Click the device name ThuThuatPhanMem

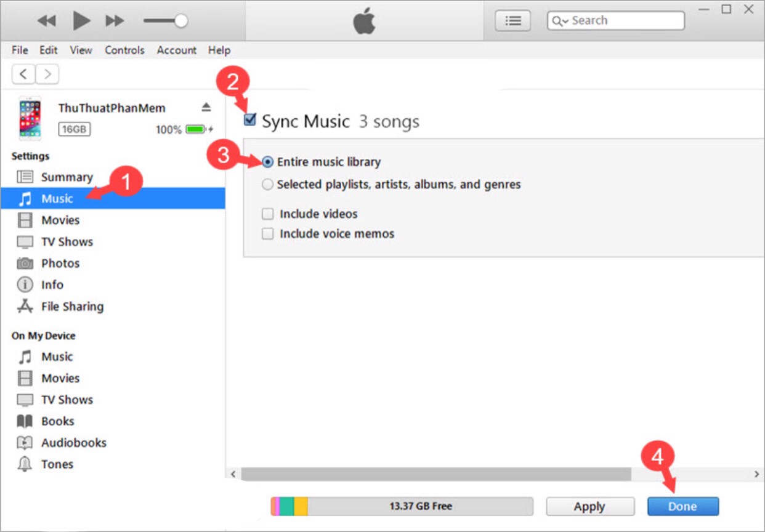[x=112, y=108]
